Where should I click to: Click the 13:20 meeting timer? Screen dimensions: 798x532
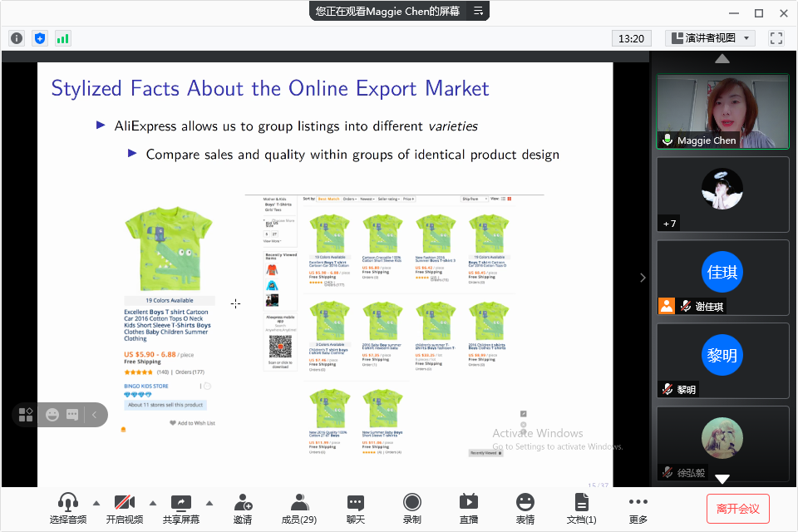[631, 39]
